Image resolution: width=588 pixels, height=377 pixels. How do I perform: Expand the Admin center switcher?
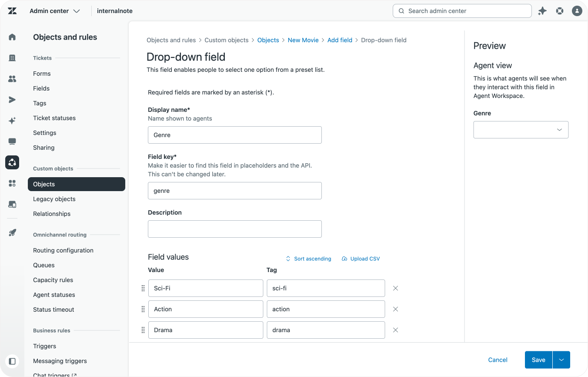(55, 11)
